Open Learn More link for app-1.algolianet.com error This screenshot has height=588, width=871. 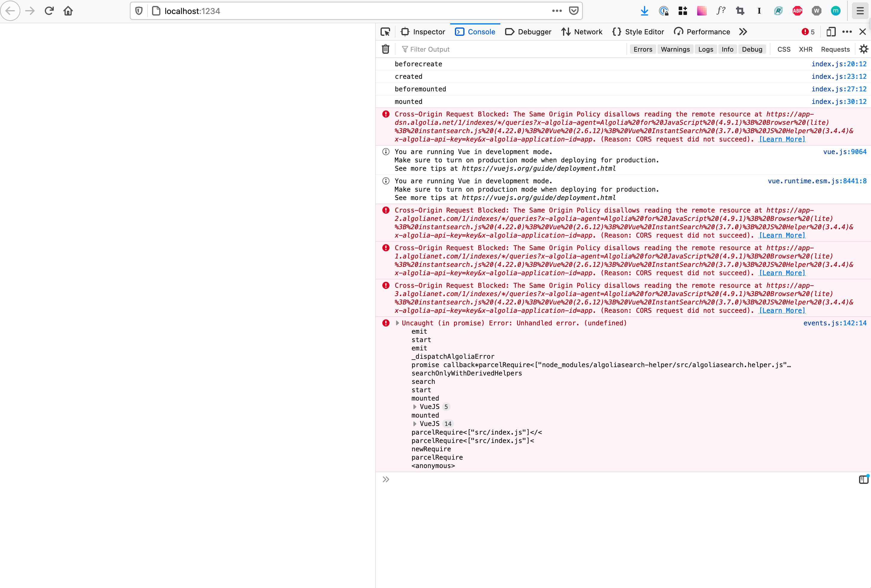pyautogui.click(x=782, y=273)
